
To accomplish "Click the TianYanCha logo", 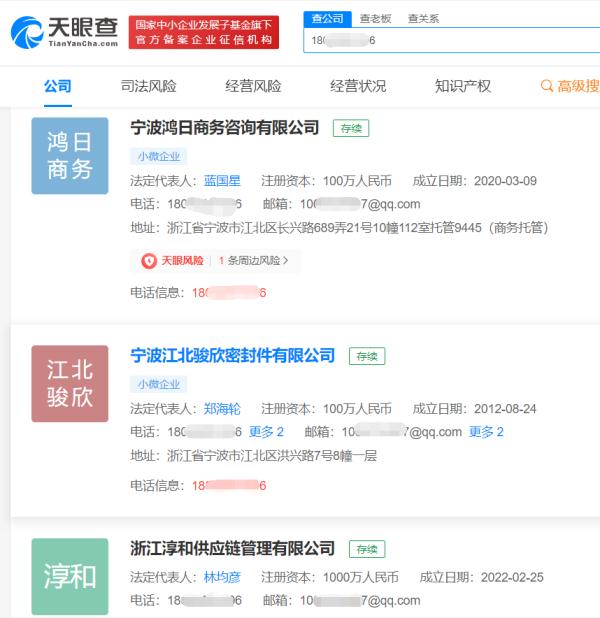I will 64,32.
